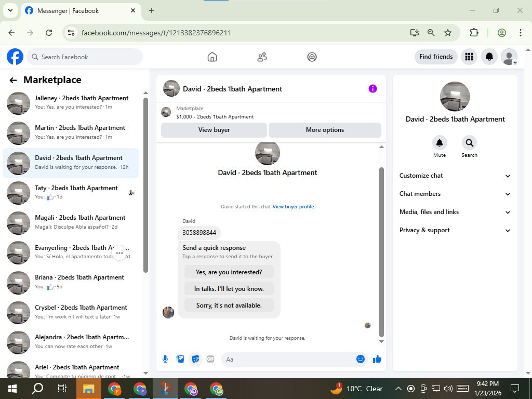Open the account profile avatar menu
This screenshot has width=532, height=399.
pos(509,57)
